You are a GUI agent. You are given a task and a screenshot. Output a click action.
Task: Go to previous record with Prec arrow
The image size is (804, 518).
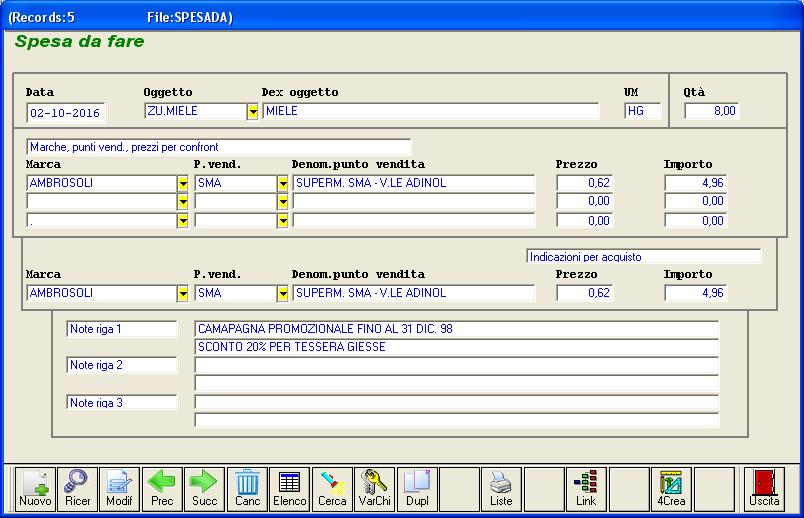(162, 489)
